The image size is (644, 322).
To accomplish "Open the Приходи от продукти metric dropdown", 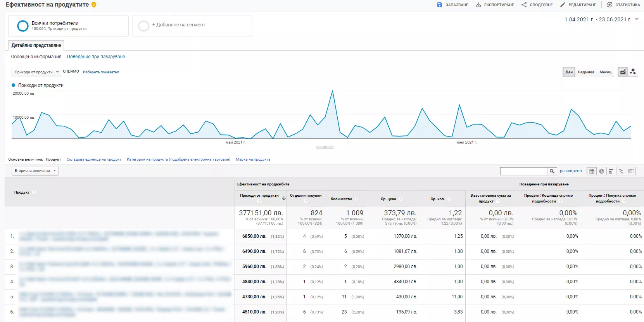I will (x=36, y=72).
